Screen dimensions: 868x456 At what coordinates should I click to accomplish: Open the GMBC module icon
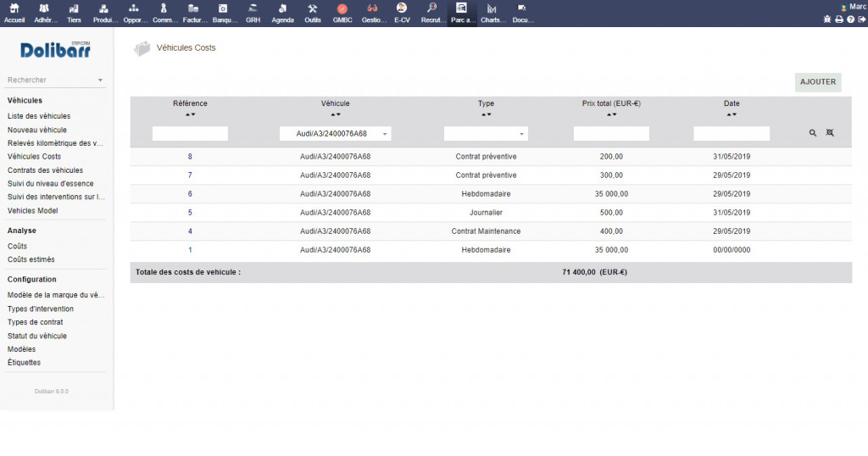point(342,8)
